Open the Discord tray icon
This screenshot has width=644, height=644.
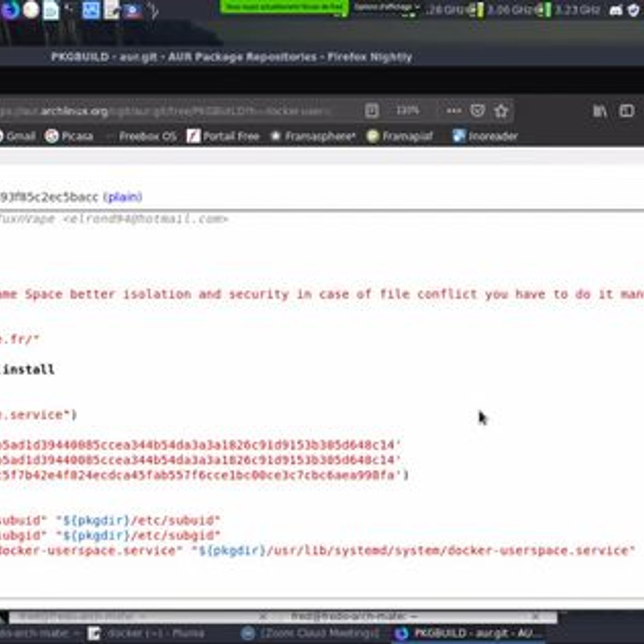(x=615, y=10)
